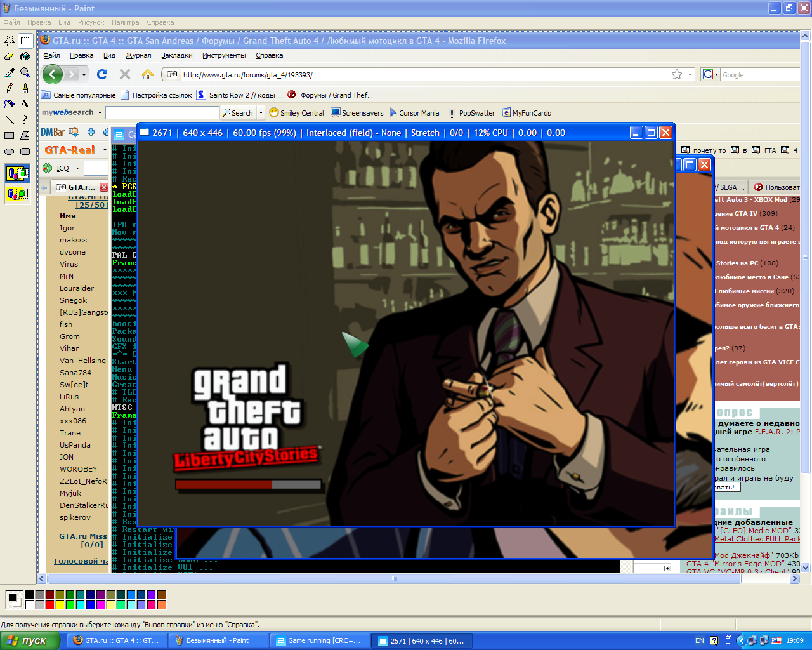Expand hidden tray icons chevron
Image resolution: width=812 pixels, height=650 pixels.
[741, 641]
